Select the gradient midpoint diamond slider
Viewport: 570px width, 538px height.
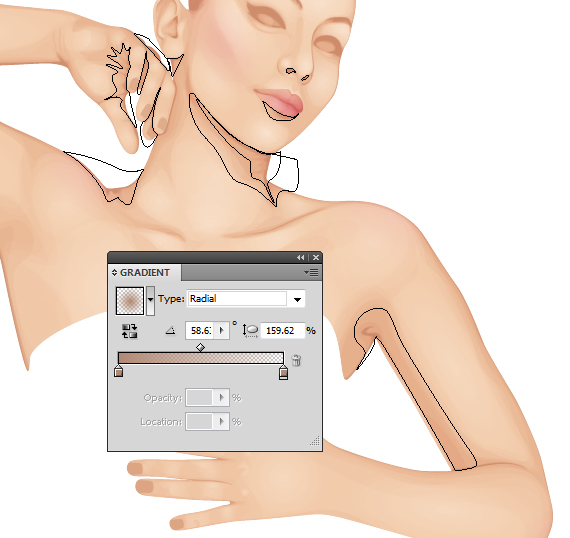click(200, 348)
